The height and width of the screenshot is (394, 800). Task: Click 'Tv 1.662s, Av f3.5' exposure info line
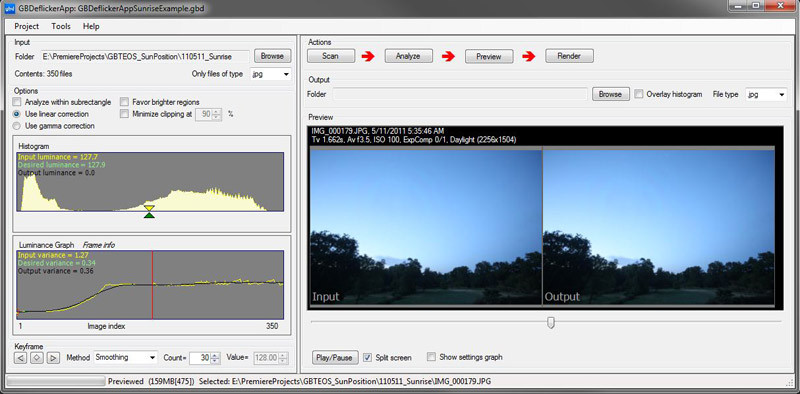click(414, 139)
